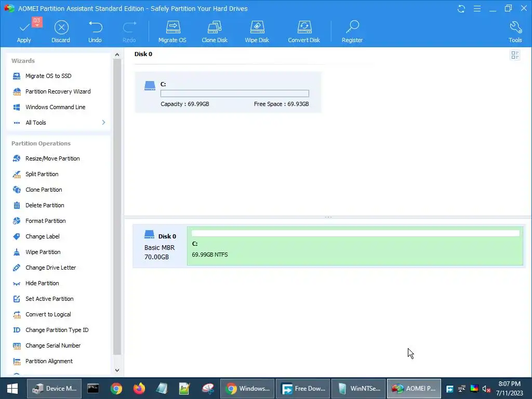Discard pending operations
532x399 pixels.
tap(61, 32)
